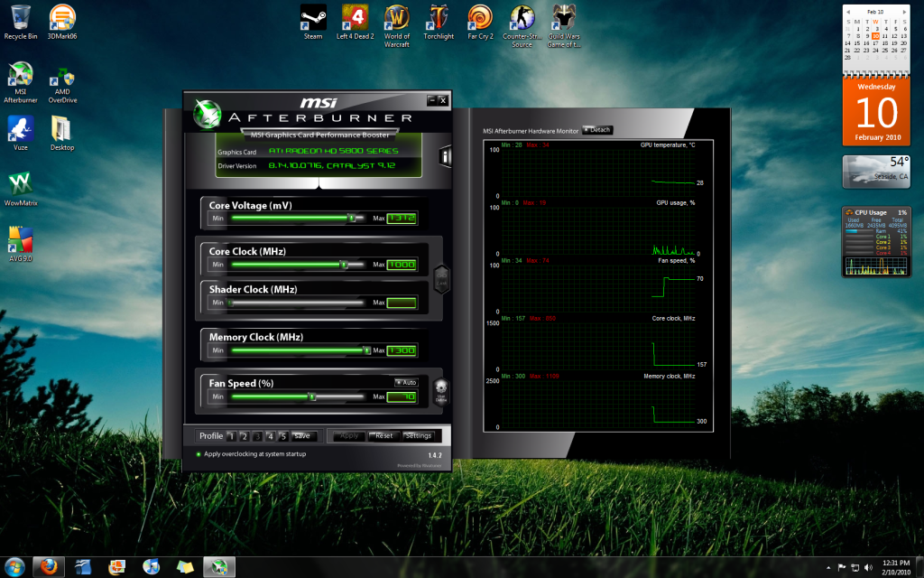Click the Core Clock slider handle
Viewport: 924px width, 578px height.
[x=344, y=265]
